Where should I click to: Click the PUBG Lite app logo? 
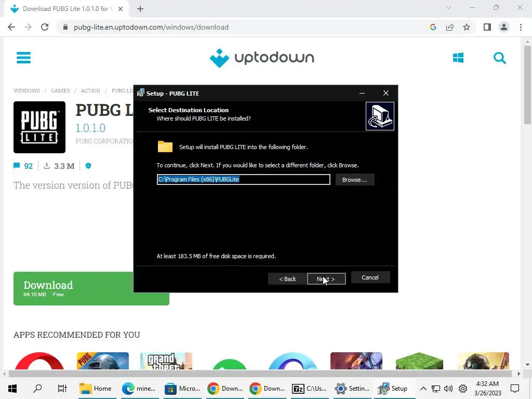pos(39,127)
